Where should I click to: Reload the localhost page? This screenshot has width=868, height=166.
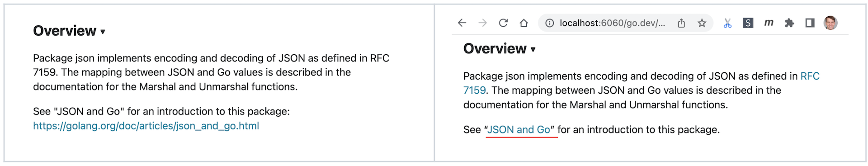click(503, 23)
